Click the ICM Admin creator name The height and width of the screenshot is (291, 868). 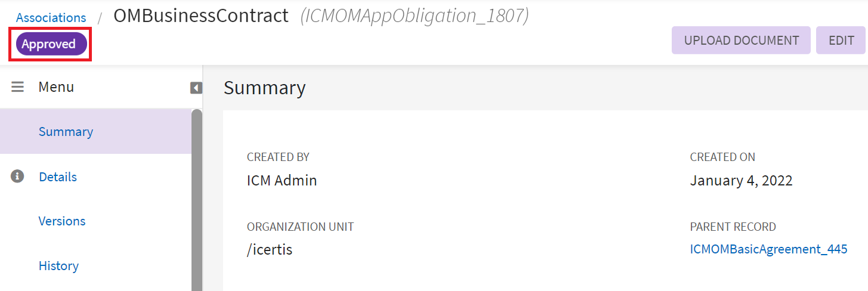282,181
